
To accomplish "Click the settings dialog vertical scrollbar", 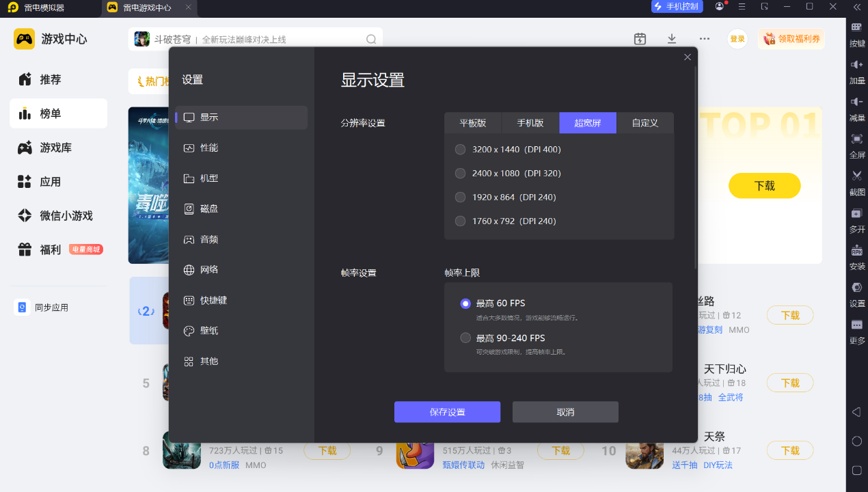I will [696, 167].
